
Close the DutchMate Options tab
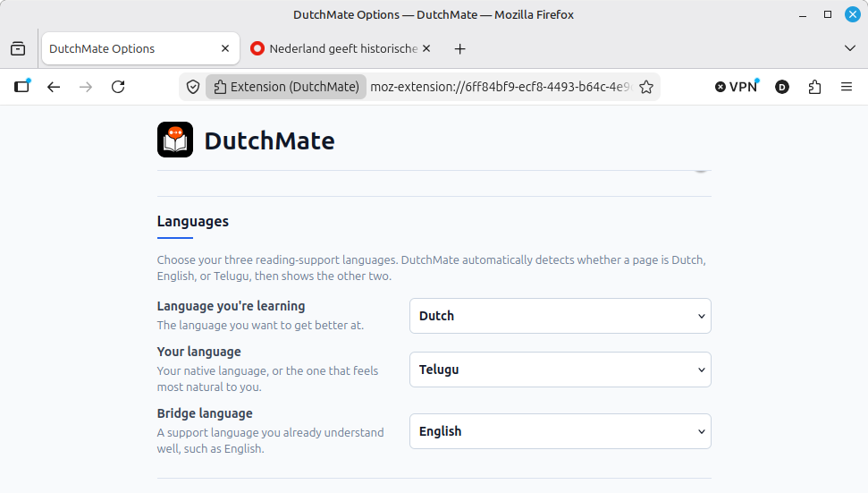click(x=225, y=48)
